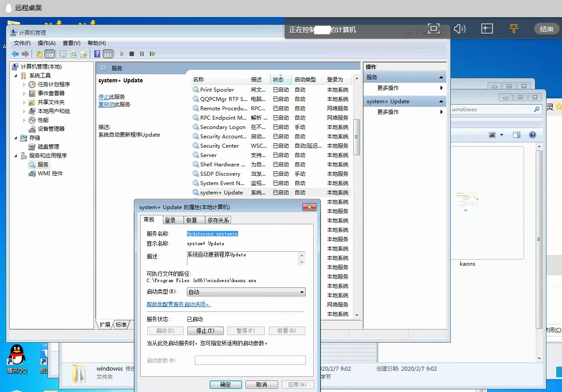The height and width of the screenshot is (392, 562).
Task: Expand the 任务计划程序 tree node
Action: 24,85
